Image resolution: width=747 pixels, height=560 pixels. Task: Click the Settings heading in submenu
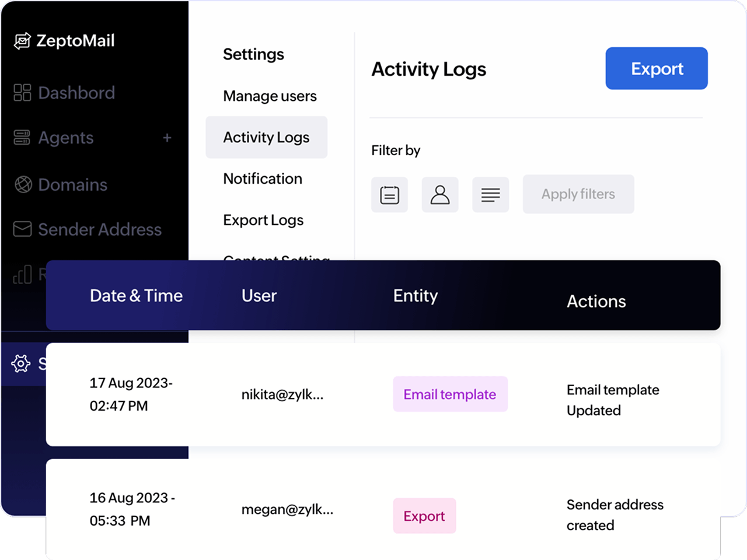[253, 54]
